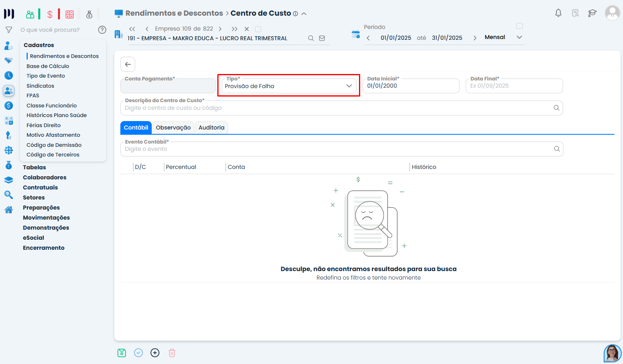623x364 pixels.
Task: Open Base de Cálculo in Cadastros
Action: pyautogui.click(x=48, y=66)
